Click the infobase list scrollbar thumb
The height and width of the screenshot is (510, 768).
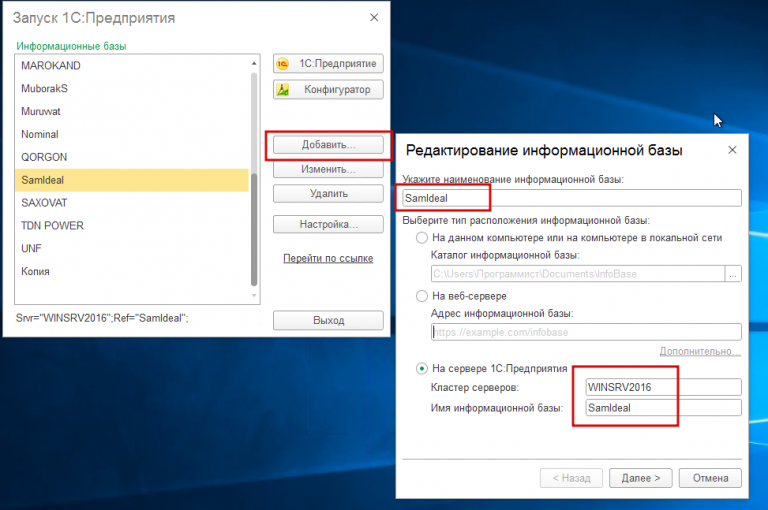pyautogui.click(x=254, y=229)
